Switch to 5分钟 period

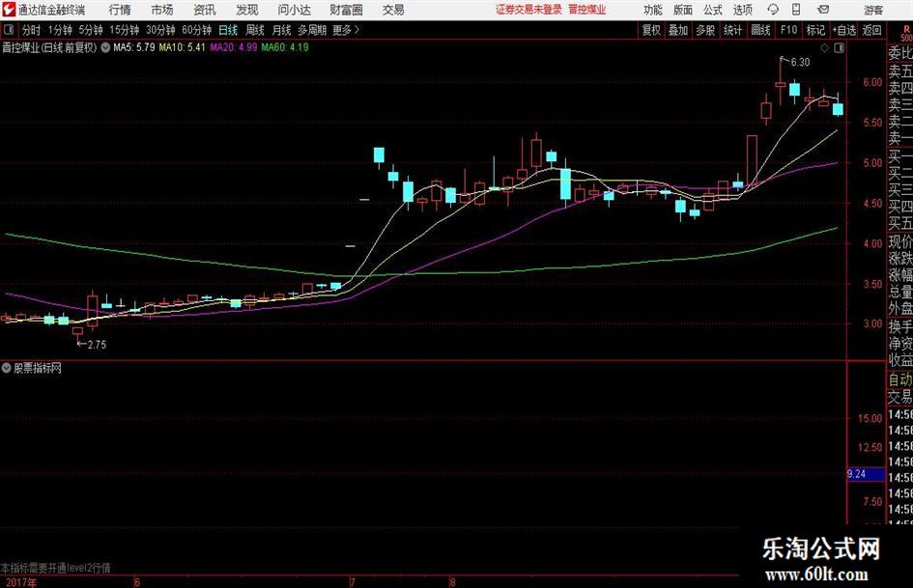pyautogui.click(x=91, y=30)
